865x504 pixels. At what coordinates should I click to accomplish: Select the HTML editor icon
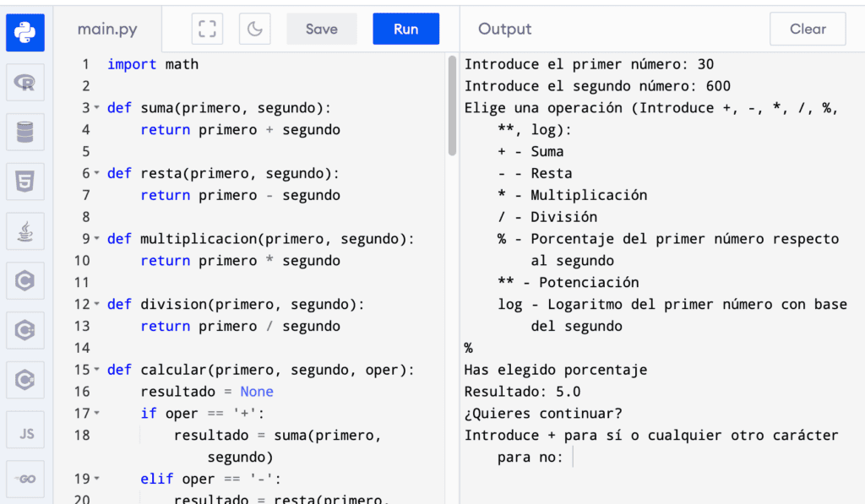(x=25, y=182)
